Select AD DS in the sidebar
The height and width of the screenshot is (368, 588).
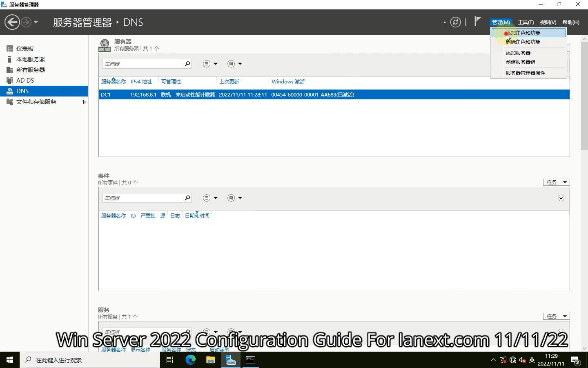coord(44,81)
